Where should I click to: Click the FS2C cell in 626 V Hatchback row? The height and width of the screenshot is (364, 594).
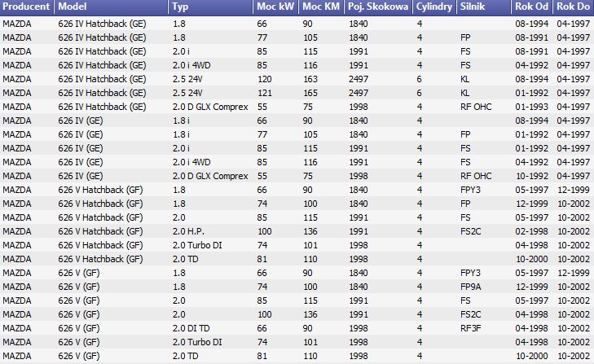(x=471, y=231)
